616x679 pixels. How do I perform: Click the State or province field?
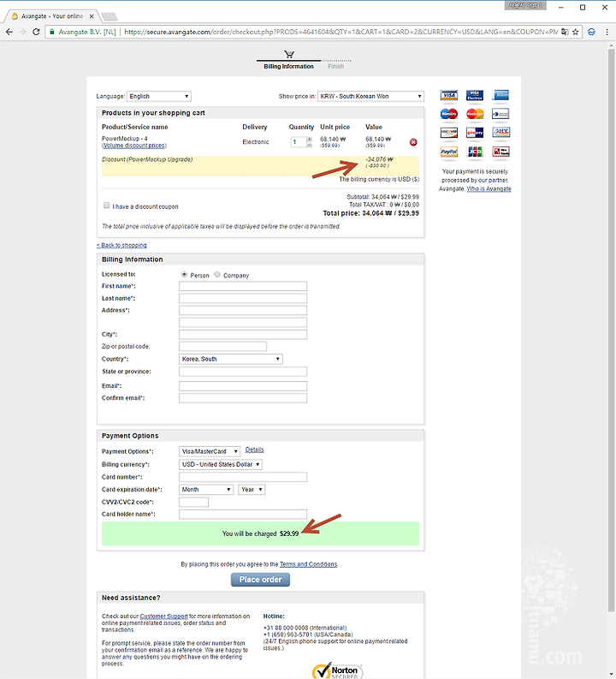click(243, 372)
